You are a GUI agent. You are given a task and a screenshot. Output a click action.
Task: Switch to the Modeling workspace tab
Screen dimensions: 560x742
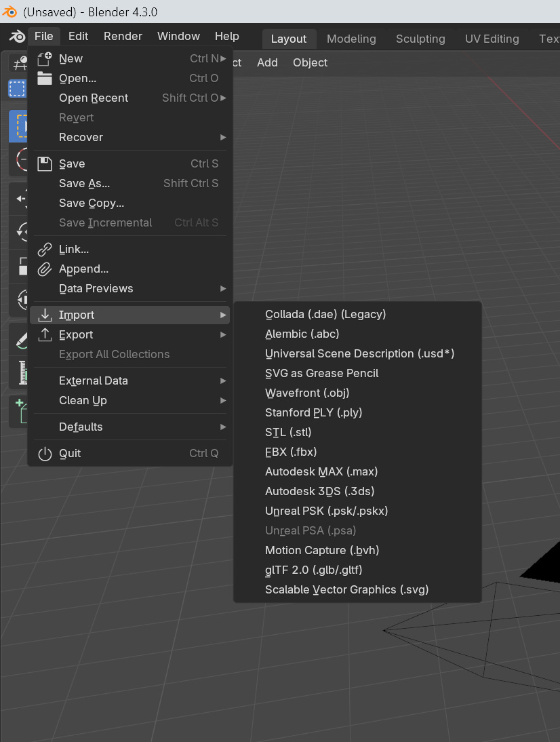point(351,39)
